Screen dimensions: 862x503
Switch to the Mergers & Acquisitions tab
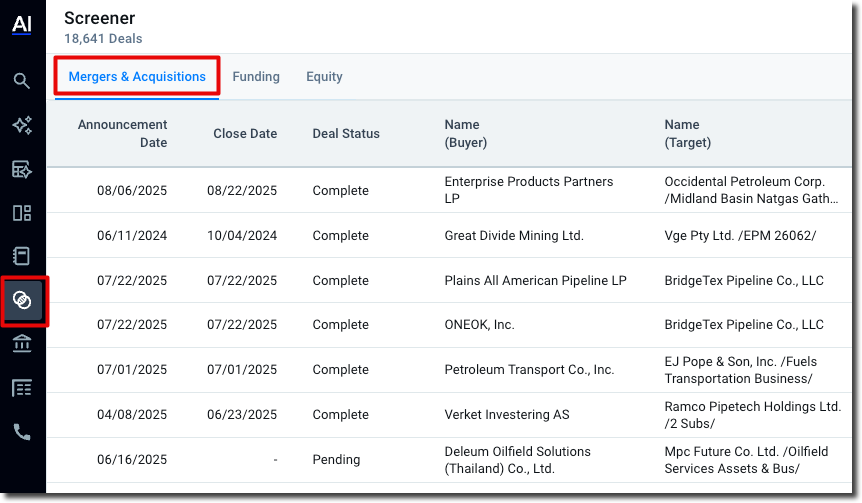[137, 77]
